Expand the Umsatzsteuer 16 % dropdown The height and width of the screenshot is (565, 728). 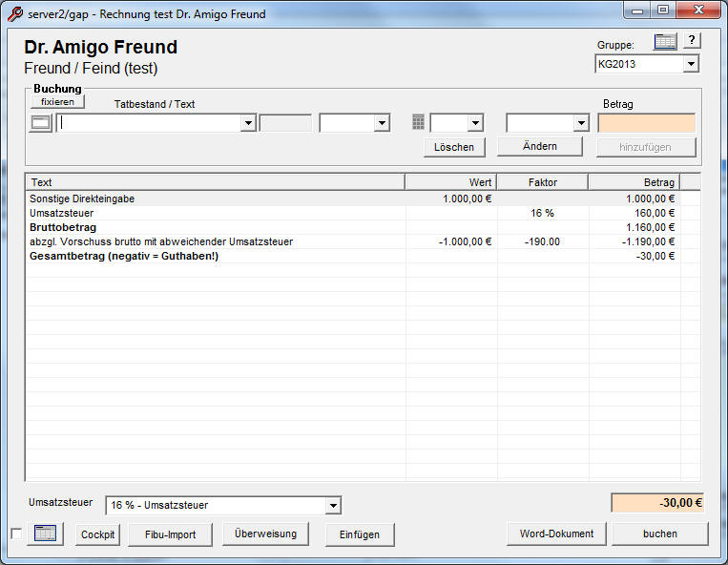coord(332,505)
